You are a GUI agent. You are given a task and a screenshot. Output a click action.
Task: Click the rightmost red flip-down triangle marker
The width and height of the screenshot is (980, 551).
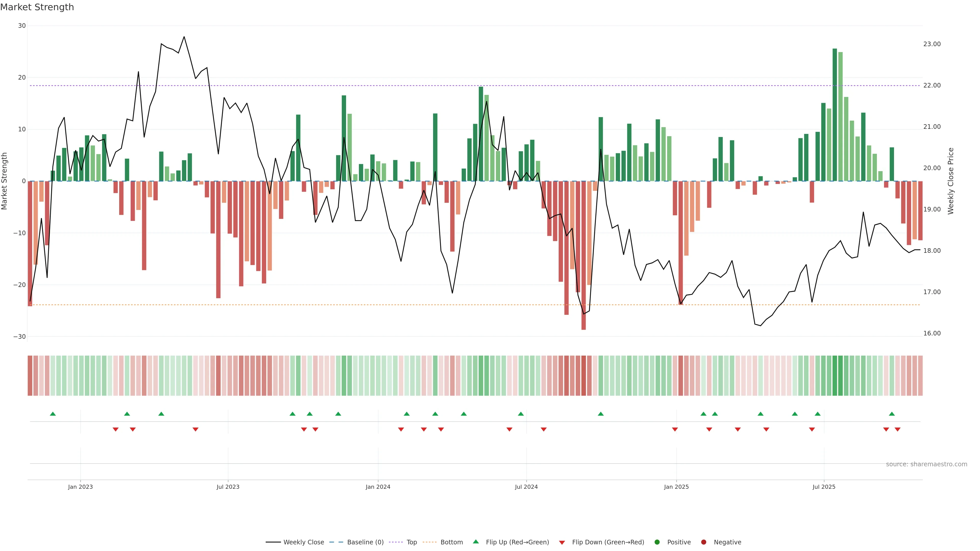(898, 429)
